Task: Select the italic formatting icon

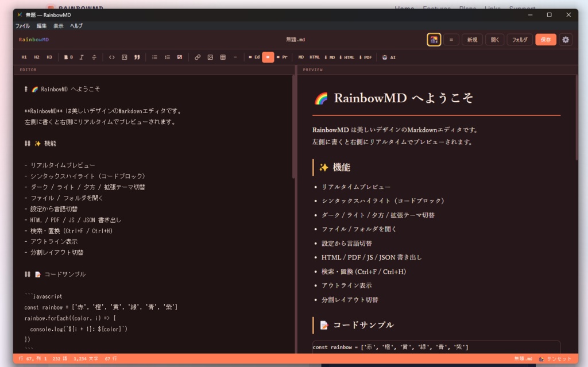Action: (x=80, y=57)
